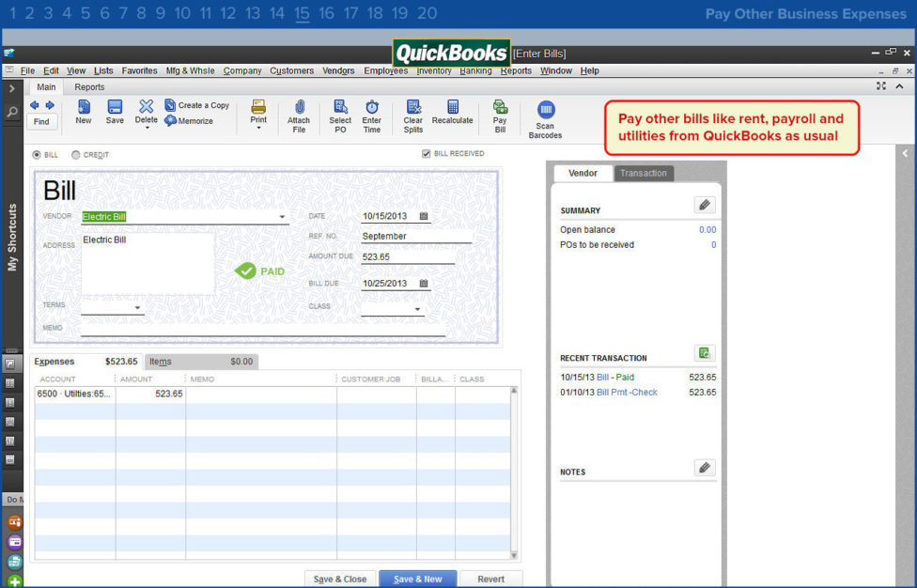Viewport: 917px width, 588px height.
Task: Open the Vendor dropdown list
Action: (282, 217)
